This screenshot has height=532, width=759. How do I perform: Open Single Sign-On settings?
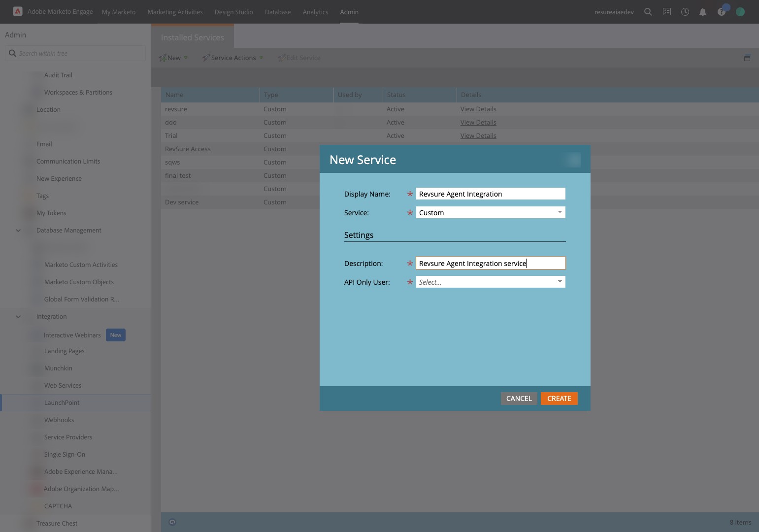pos(65,454)
